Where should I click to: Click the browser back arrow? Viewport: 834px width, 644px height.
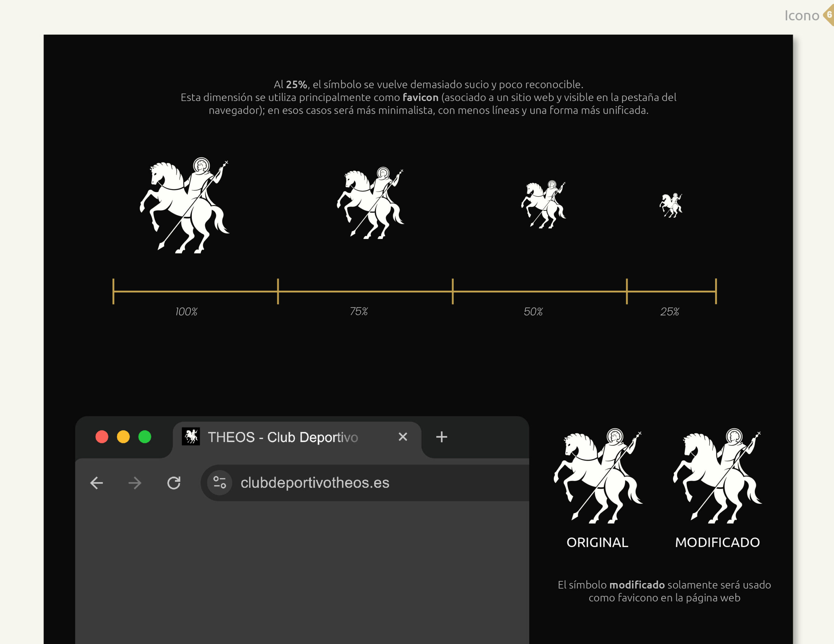tap(96, 483)
